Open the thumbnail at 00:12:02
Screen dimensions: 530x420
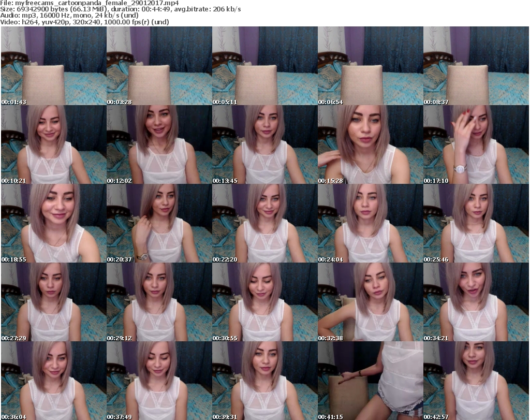tap(159, 144)
